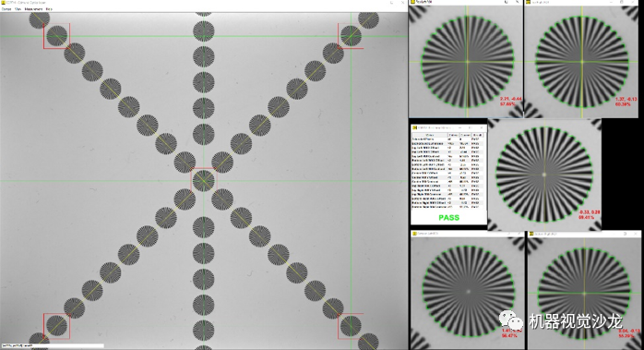Click the 56.47% reading on bottom-left star window
644x350 pixels.
tap(509, 335)
